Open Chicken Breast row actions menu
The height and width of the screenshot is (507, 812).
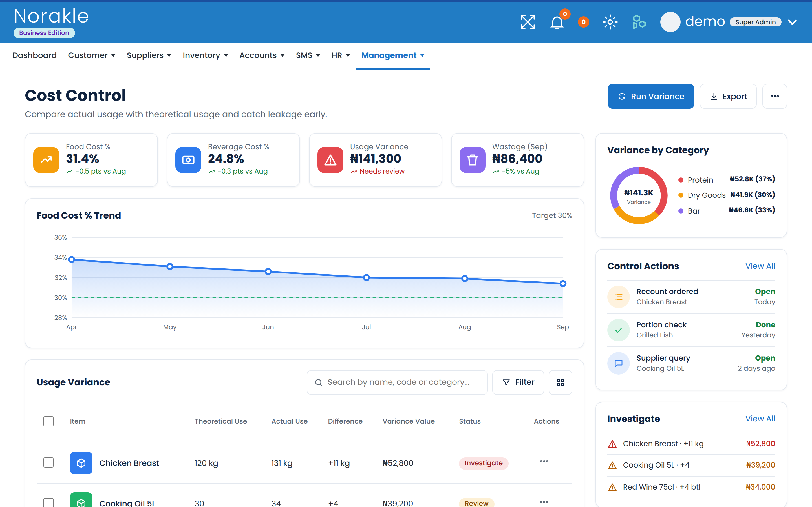point(544,462)
